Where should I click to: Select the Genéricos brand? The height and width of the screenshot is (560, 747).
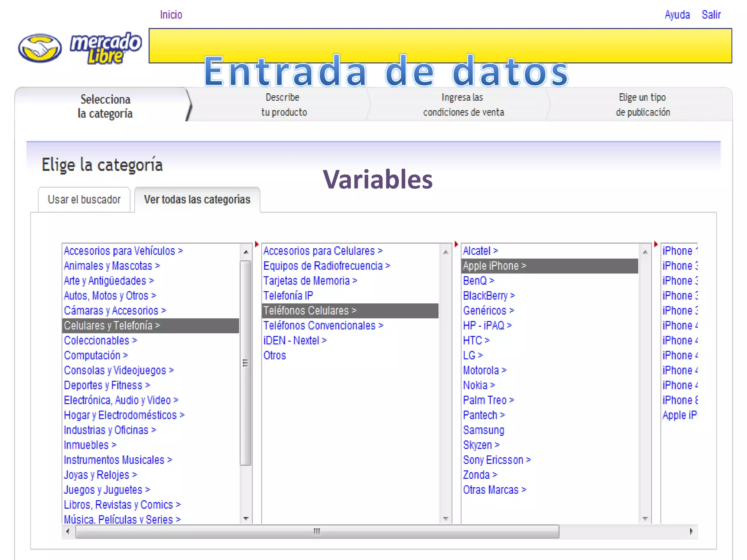point(488,311)
